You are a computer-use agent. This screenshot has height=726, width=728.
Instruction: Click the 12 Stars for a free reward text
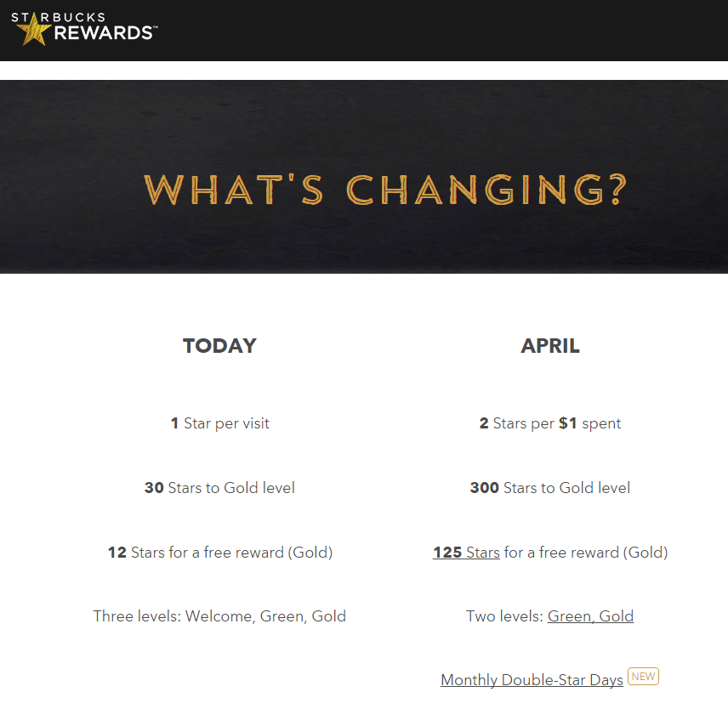click(x=220, y=553)
